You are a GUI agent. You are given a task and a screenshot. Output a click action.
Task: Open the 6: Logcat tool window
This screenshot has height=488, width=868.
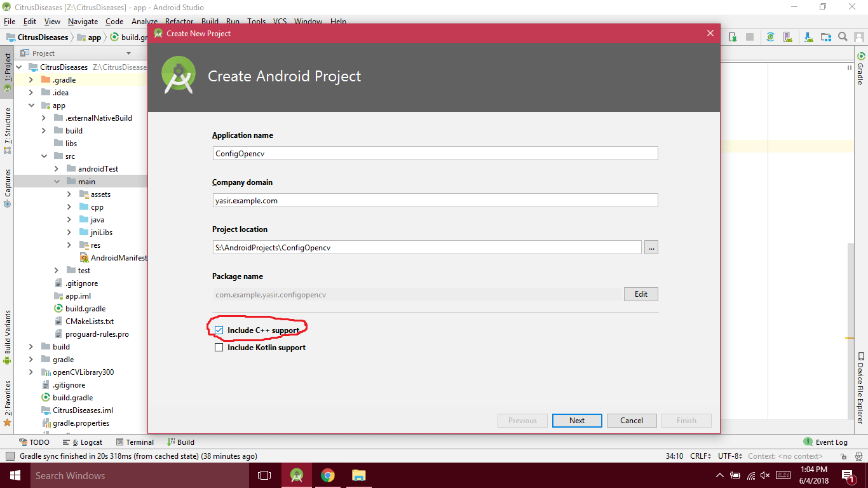pyautogui.click(x=83, y=442)
